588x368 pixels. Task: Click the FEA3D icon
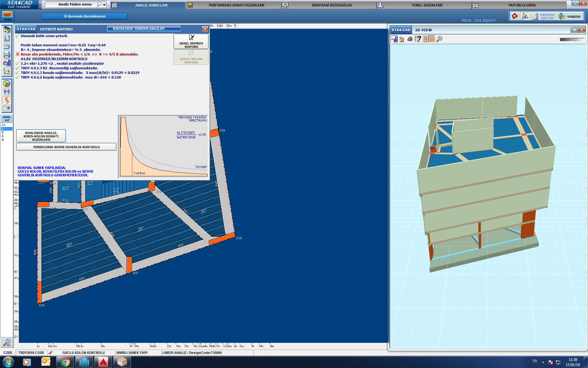click(8, 16)
